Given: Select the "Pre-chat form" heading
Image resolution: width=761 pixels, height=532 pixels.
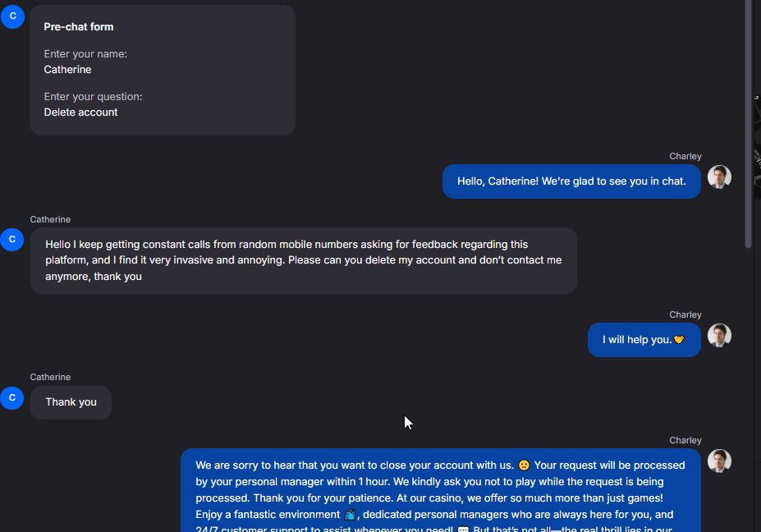Looking at the screenshot, I should point(79,27).
